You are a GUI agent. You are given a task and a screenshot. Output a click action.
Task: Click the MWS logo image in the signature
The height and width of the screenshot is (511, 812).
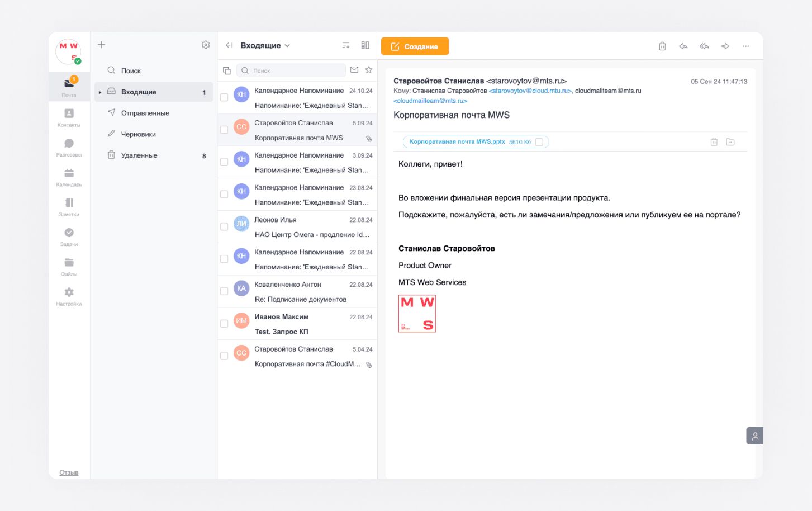click(x=417, y=314)
